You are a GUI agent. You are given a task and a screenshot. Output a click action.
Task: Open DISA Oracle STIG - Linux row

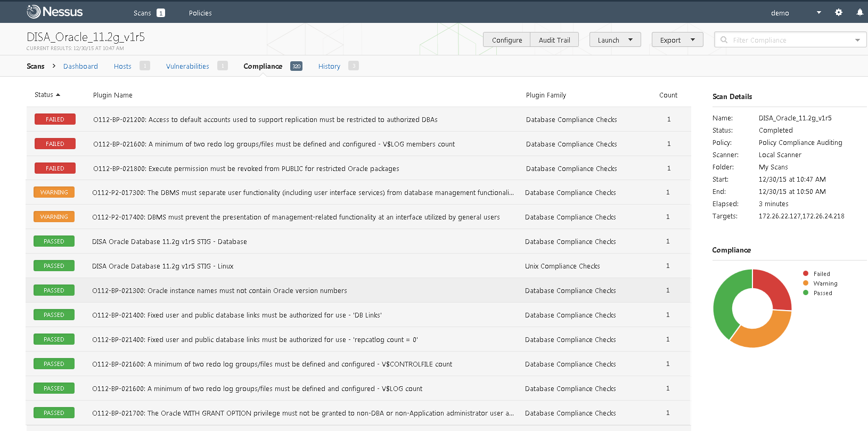pos(358,266)
